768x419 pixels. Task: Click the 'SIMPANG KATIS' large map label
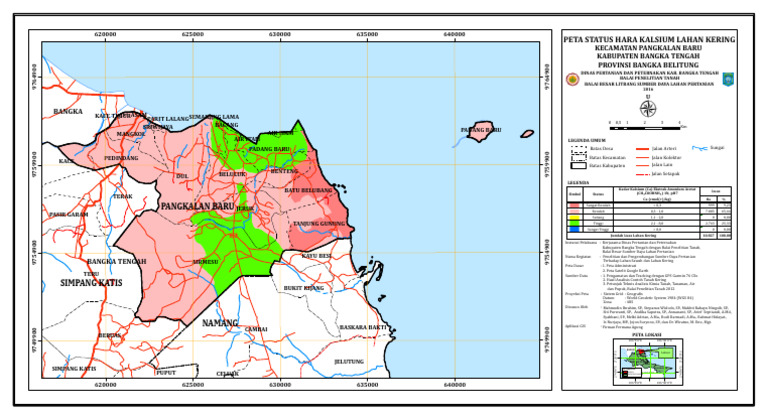[x=92, y=283]
